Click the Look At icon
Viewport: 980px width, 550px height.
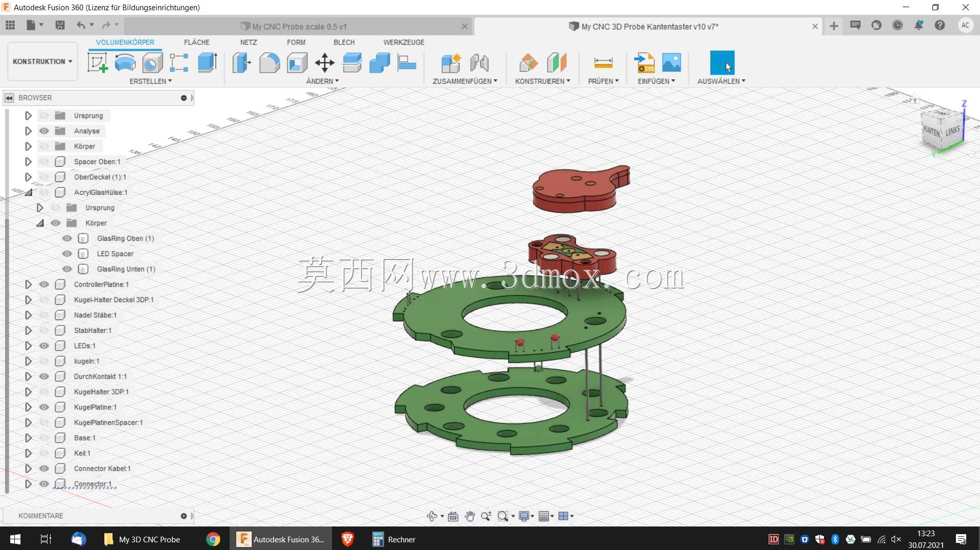453,516
